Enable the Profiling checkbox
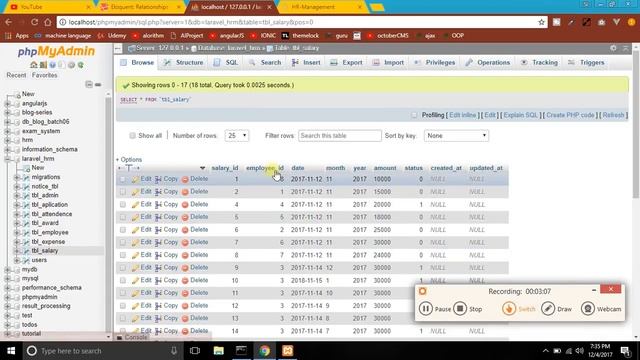The image size is (640, 360). tap(414, 115)
